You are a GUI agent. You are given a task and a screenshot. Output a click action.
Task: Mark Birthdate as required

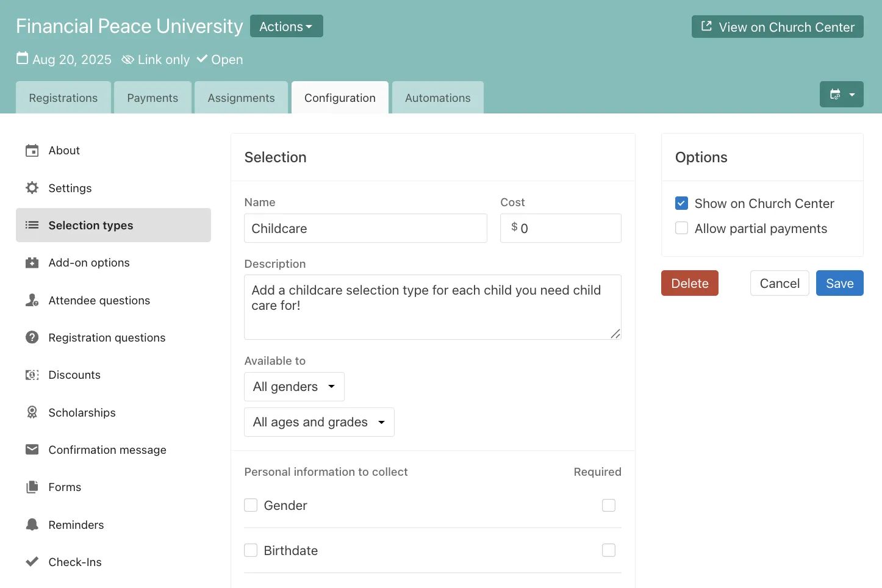[608, 550]
